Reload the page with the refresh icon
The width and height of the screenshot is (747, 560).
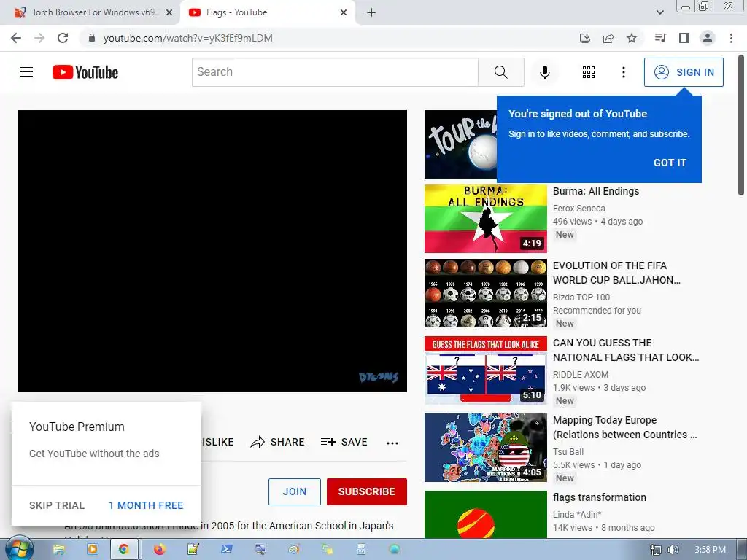coord(63,38)
